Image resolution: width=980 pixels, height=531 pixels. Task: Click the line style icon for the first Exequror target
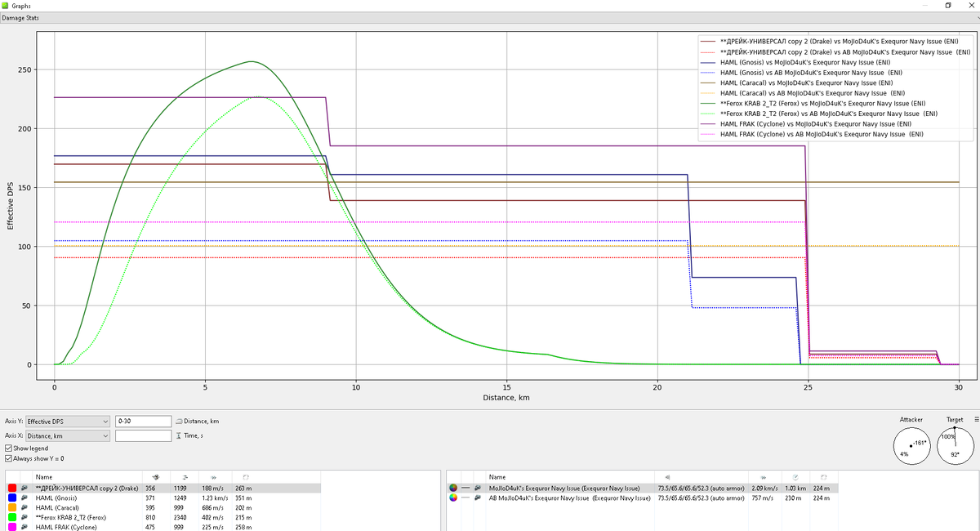click(465, 488)
